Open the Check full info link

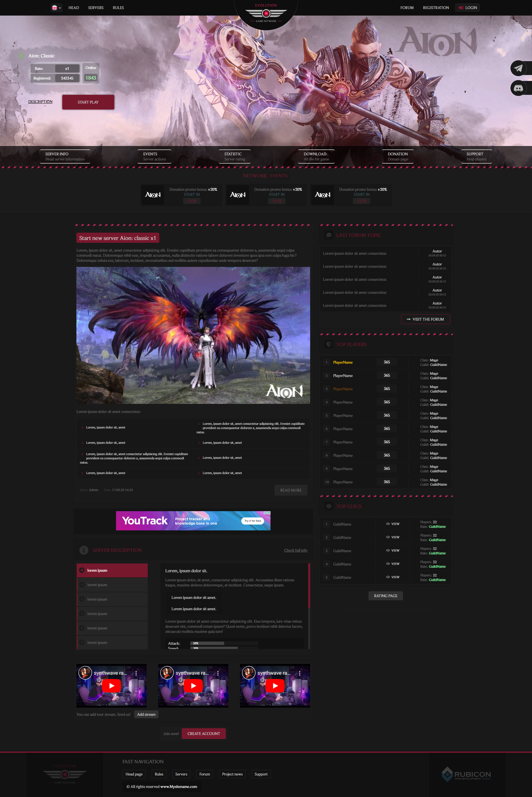(295, 550)
